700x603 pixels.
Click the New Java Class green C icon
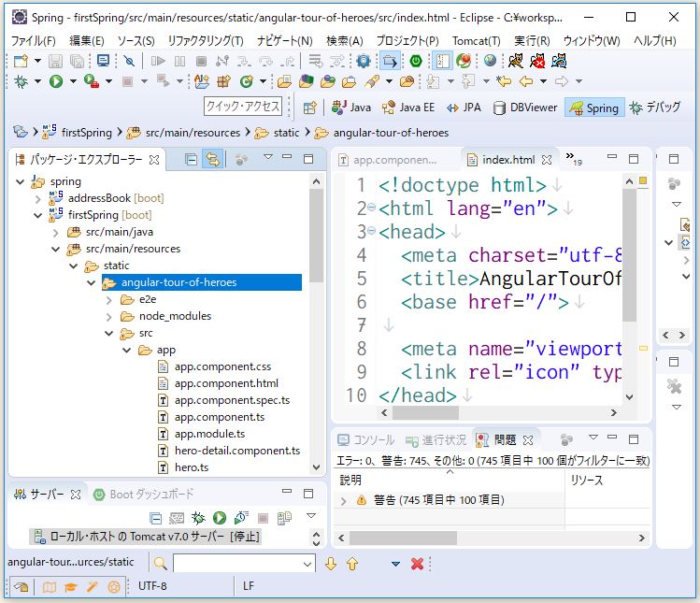[246, 81]
